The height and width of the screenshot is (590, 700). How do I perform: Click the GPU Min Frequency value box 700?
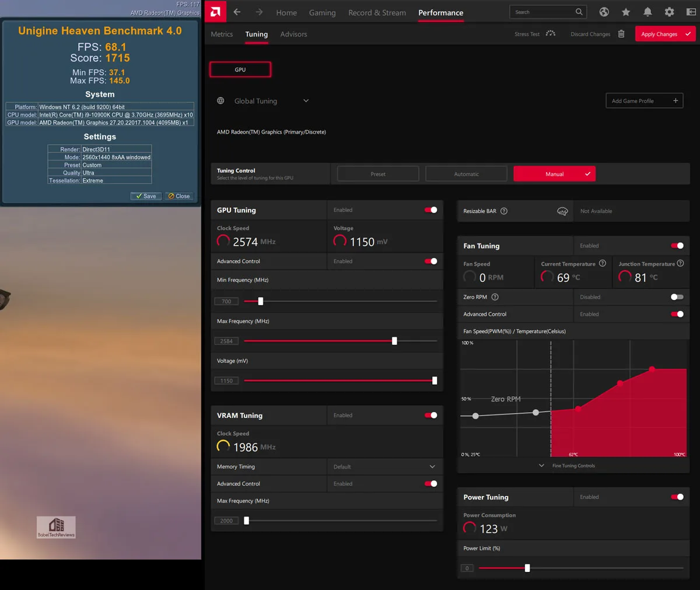click(x=227, y=301)
